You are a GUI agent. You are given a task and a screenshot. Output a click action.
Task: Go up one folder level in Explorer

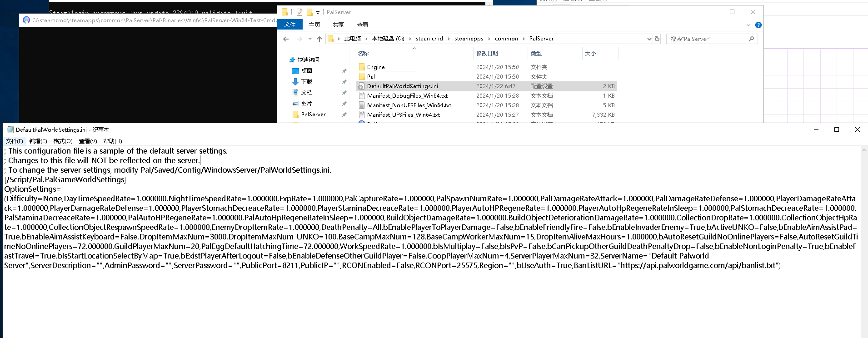pos(319,39)
